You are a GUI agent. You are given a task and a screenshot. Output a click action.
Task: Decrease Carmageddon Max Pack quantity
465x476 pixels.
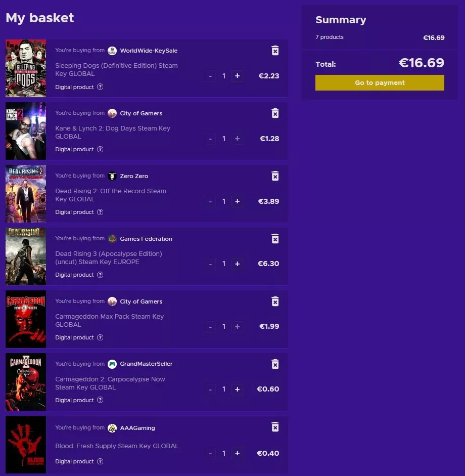[x=210, y=327]
